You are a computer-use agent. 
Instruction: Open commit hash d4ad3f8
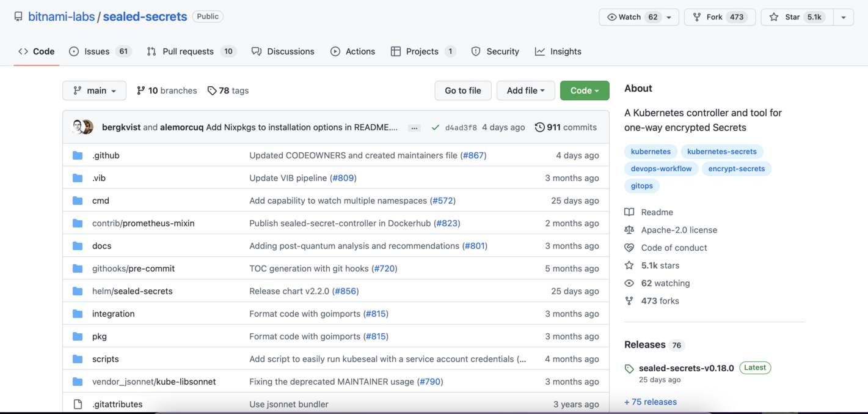coord(461,128)
